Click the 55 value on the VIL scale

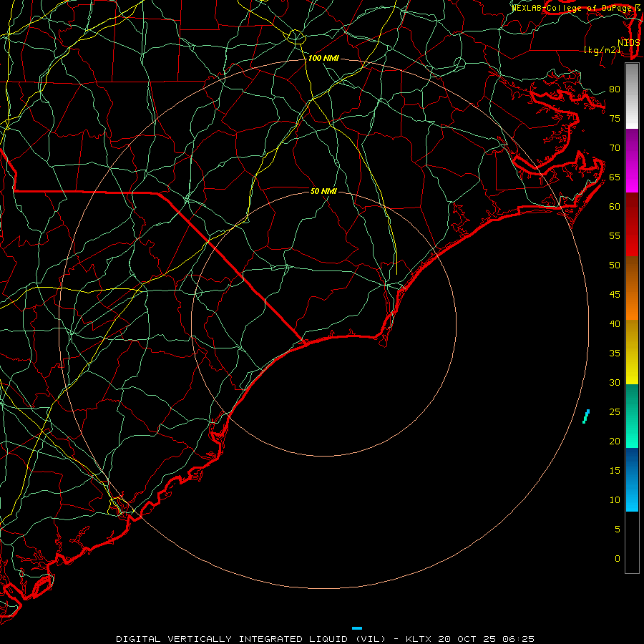tap(615, 235)
